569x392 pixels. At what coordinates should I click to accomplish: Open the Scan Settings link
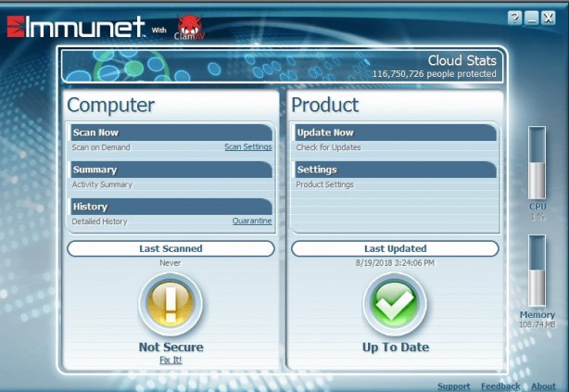(x=247, y=147)
